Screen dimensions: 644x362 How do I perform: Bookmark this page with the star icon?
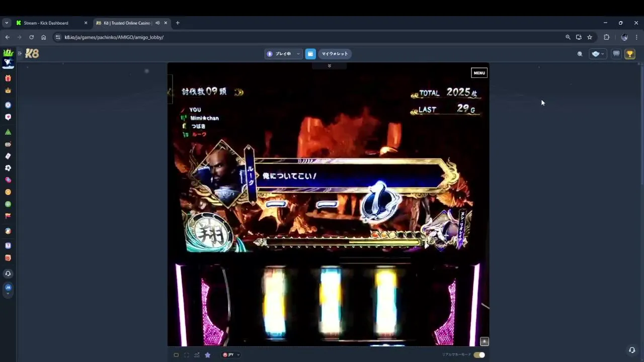590,37
